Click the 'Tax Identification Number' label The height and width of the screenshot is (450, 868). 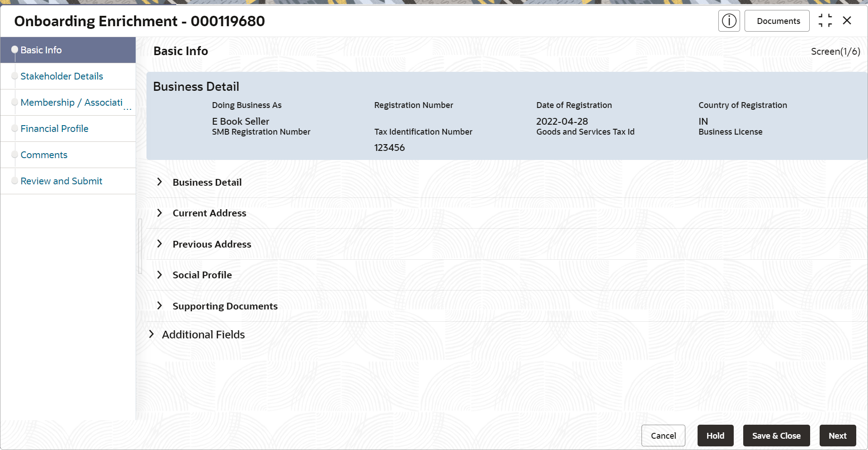[423, 132]
